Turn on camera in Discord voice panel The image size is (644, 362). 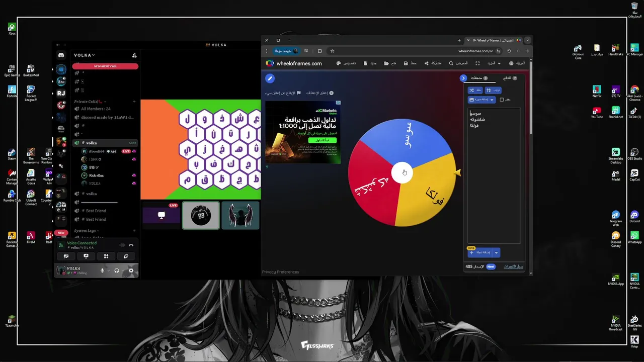click(x=66, y=256)
